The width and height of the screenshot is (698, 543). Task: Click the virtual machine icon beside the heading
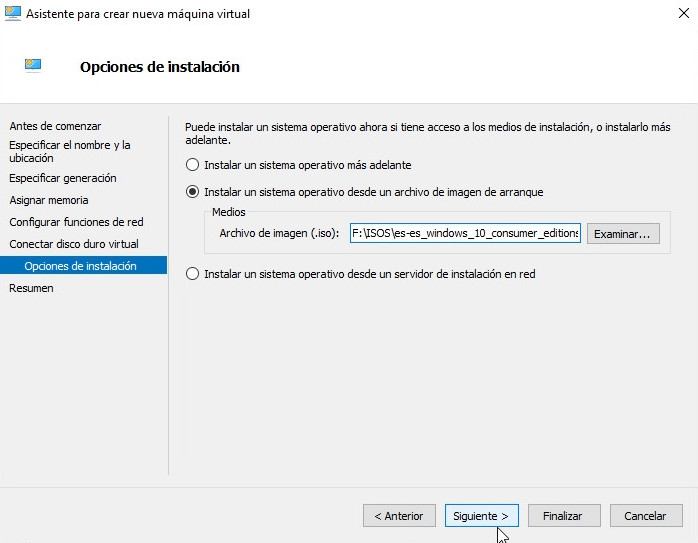point(33,67)
